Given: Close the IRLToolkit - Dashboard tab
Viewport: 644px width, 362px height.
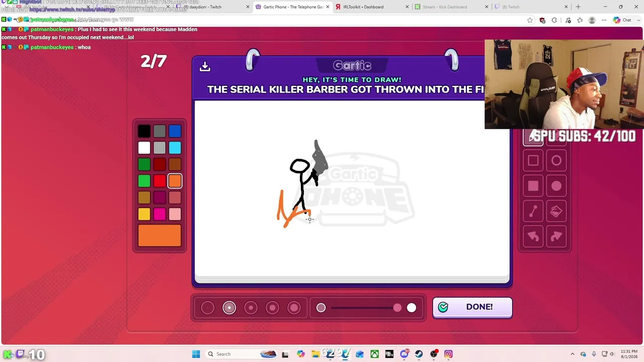Looking at the screenshot, I should coord(407,7).
